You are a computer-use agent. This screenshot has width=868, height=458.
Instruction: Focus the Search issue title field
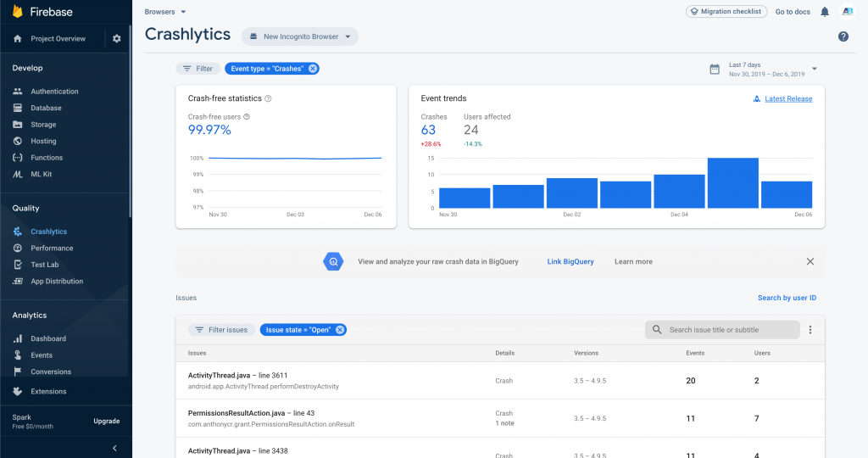point(722,330)
